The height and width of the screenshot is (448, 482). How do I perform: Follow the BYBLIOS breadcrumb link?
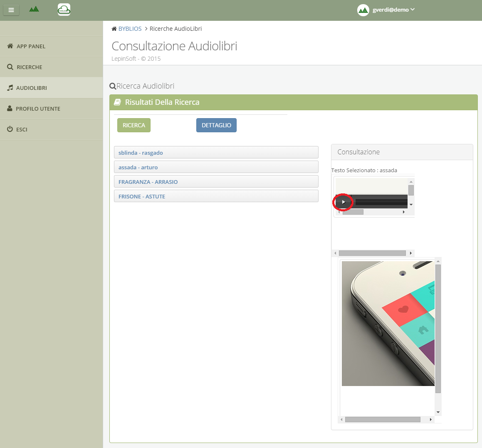(x=130, y=29)
